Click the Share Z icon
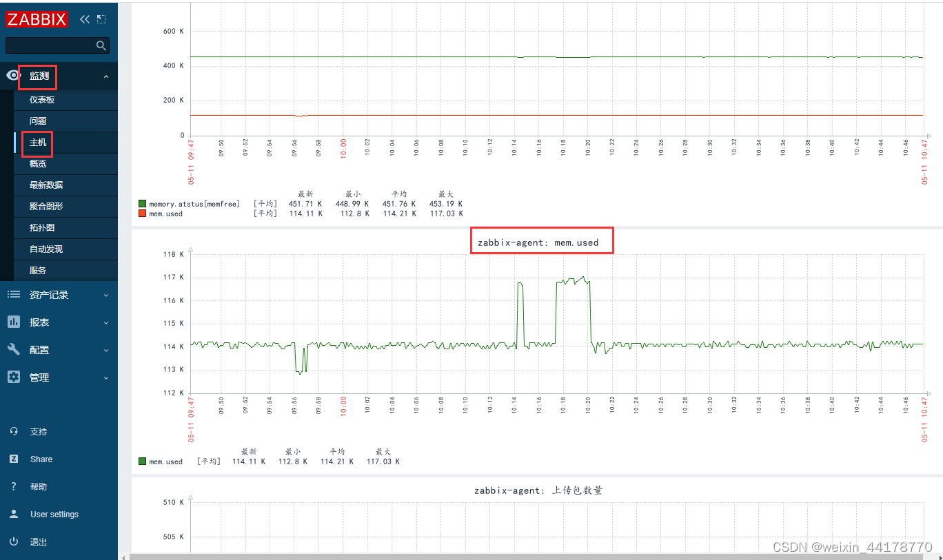 point(14,459)
